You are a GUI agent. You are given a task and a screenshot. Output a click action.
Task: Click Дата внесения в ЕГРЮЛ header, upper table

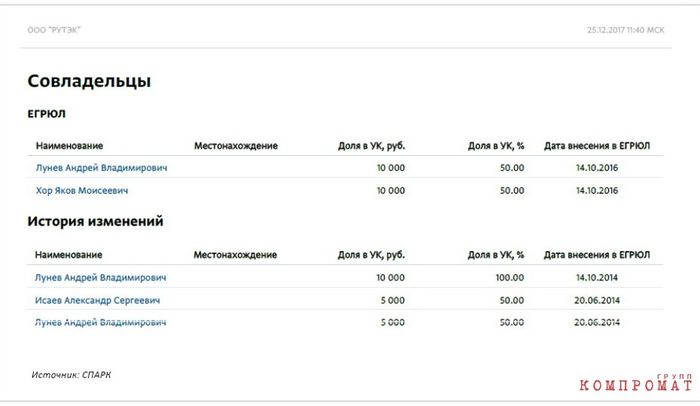click(597, 146)
